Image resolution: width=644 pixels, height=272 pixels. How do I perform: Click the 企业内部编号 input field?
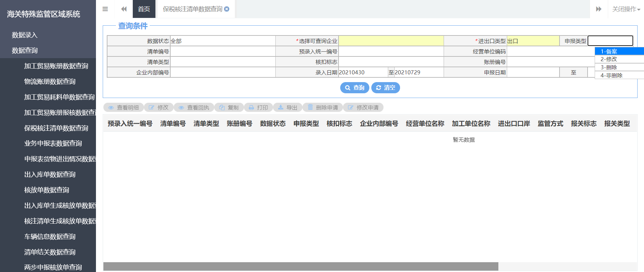click(x=223, y=72)
